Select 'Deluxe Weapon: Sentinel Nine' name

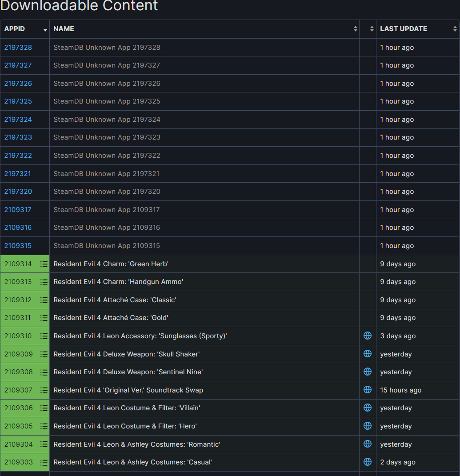(x=128, y=372)
